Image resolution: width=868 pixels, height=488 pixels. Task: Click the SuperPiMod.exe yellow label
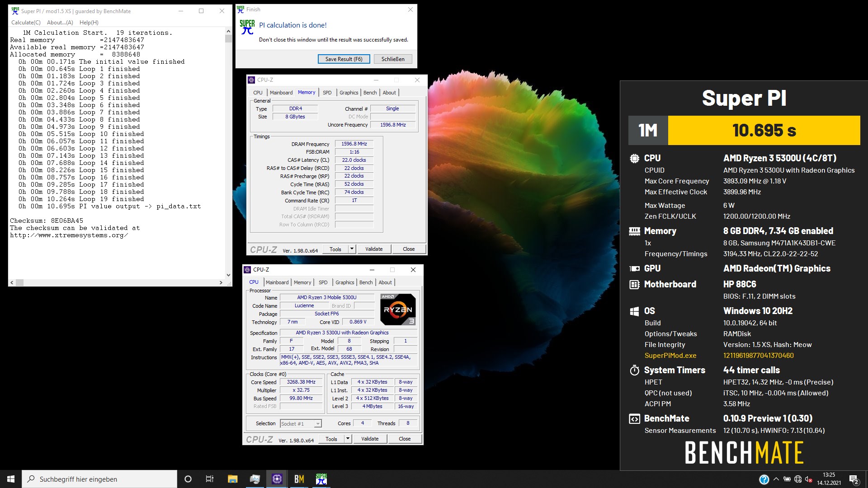[x=670, y=356]
